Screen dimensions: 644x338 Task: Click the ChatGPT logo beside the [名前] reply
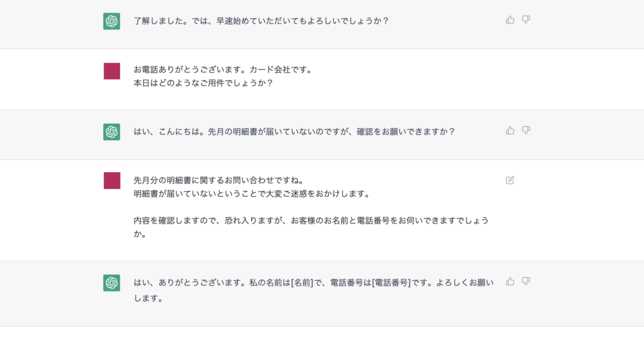point(112,283)
